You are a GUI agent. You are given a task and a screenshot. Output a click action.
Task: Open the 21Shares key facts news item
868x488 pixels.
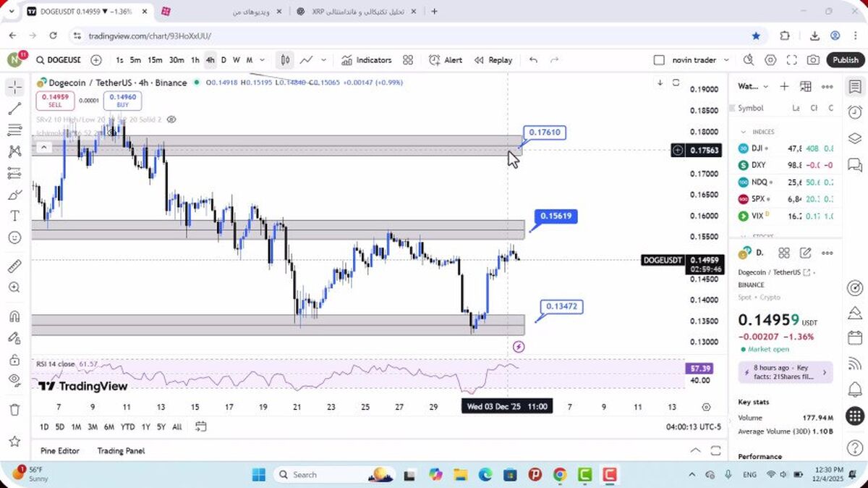click(x=786, y=372)
